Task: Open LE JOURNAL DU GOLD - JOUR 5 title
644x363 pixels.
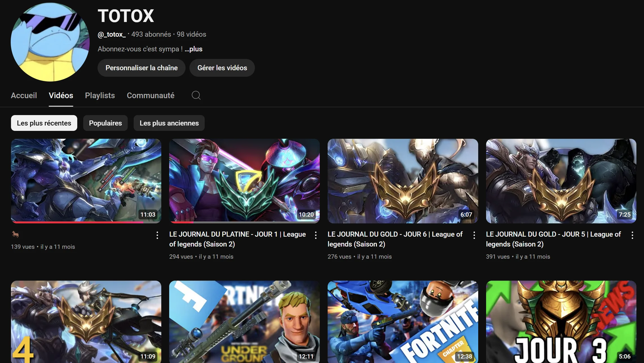Action: pos(553,239)
